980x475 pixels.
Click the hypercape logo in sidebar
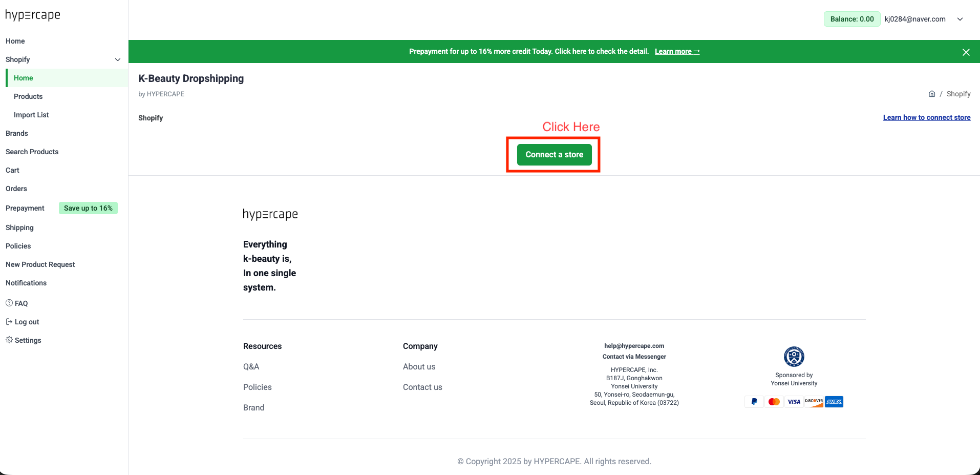[x=33, y=15]
